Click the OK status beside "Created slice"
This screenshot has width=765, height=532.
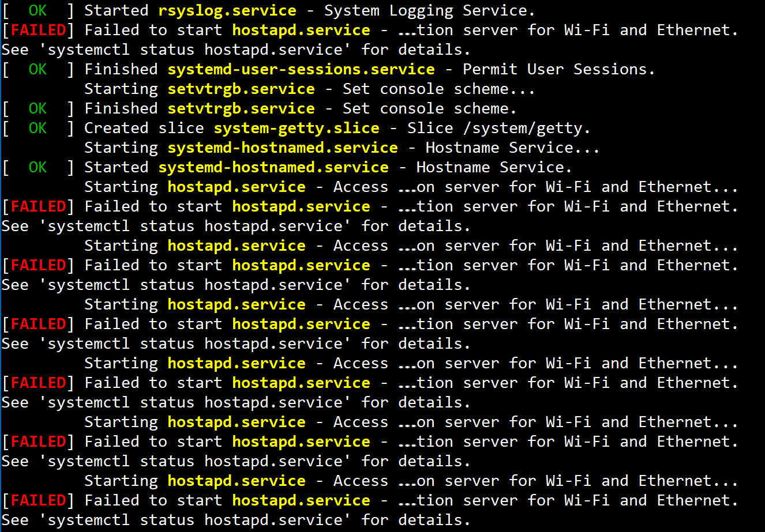38,128
